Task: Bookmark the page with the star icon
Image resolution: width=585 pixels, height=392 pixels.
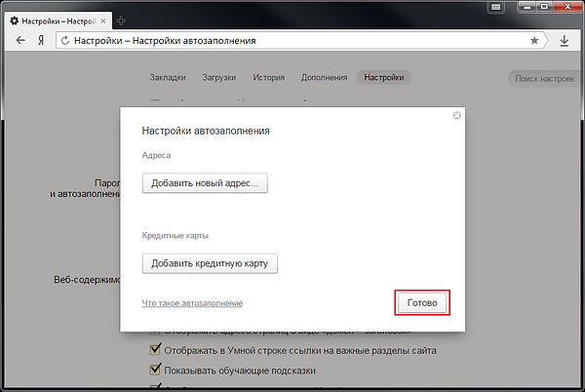Action: tap(534, 40)
